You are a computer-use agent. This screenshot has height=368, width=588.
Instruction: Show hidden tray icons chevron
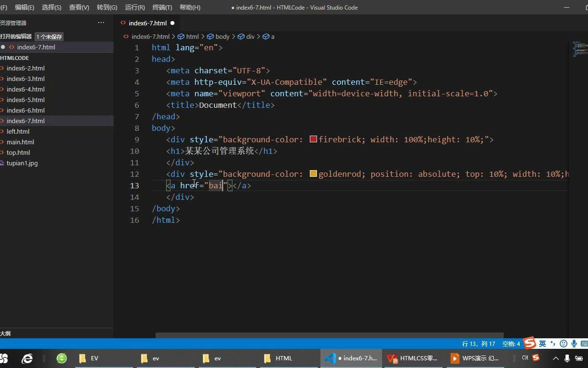(x=556, y=358)
